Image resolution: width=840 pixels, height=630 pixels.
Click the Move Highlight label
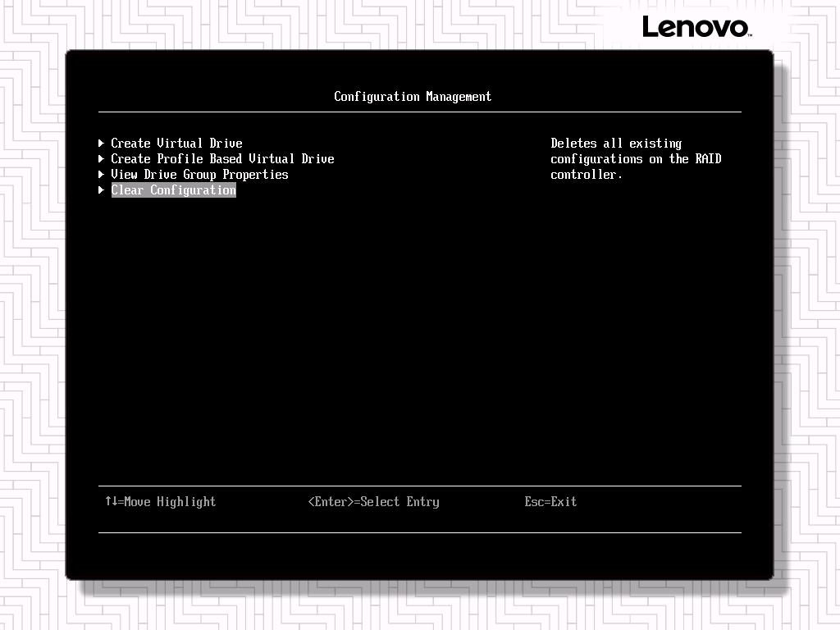click(x=170, y=501)
